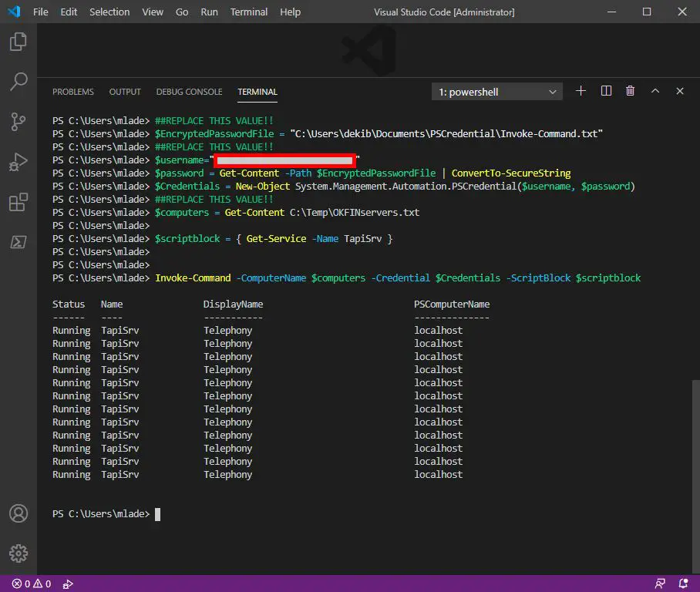Maximize the panel size with chevron up

click(x=655, y=91)
